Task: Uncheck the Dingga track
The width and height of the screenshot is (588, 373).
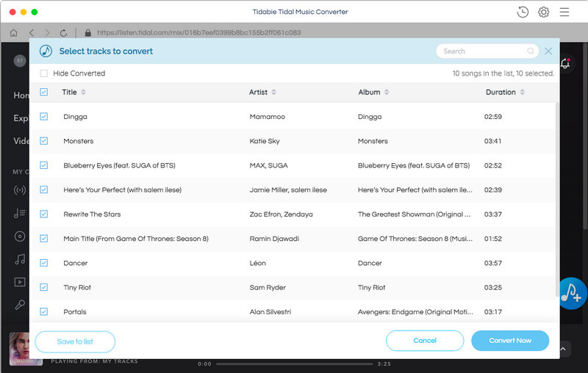Action: point(44,117)
